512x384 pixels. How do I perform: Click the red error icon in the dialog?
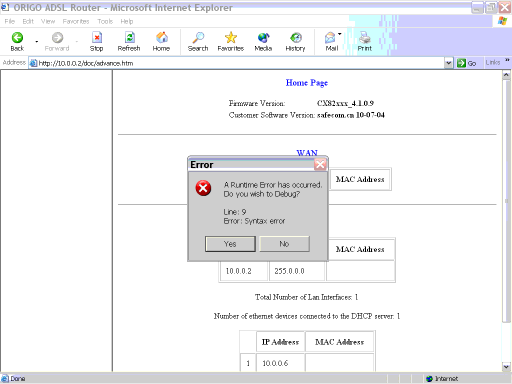pos(203,188)
